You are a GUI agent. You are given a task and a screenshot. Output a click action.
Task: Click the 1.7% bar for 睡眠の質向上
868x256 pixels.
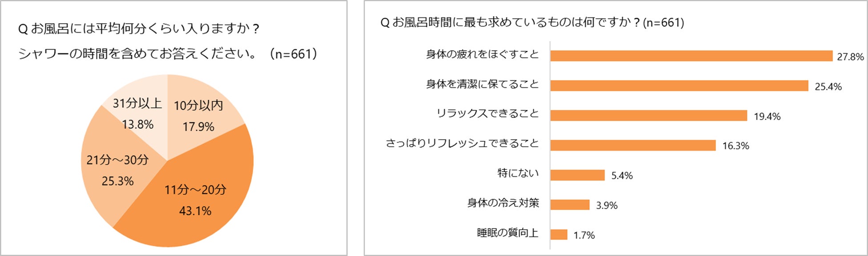coord(559,235)
